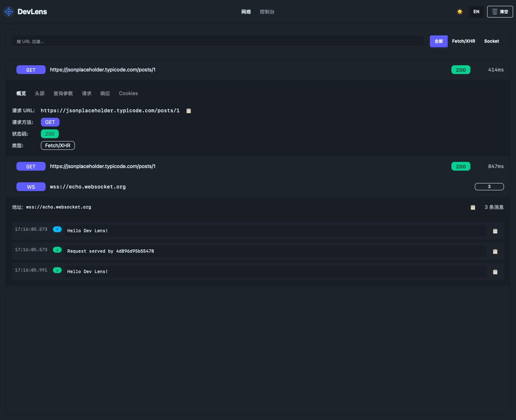
Task: Copy the request URL via clipboard icon
Action: pyautogui.click(x=189, y=111)
